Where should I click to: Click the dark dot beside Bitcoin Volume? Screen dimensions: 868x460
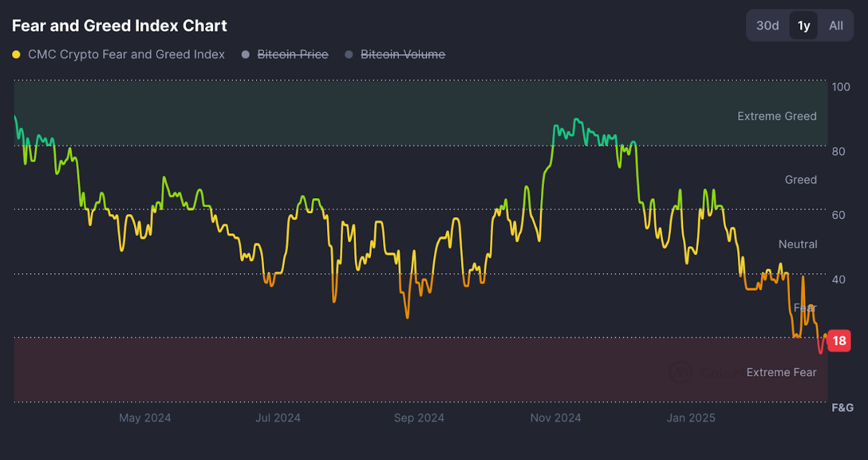[349, 55]
